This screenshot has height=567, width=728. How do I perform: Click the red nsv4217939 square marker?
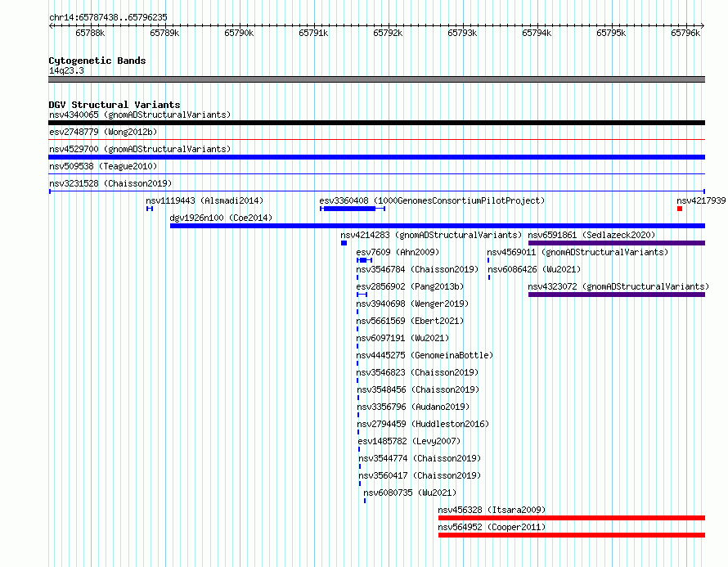pos(680,209)
